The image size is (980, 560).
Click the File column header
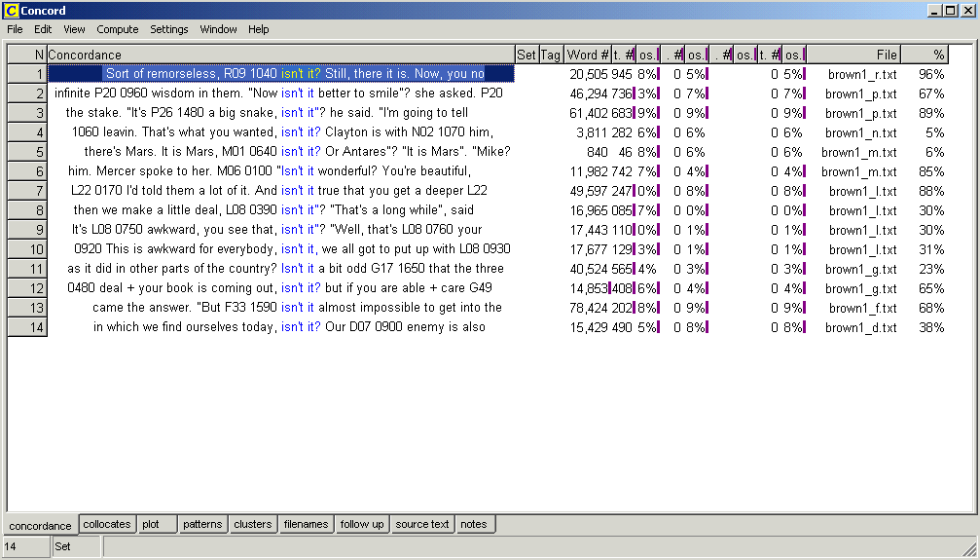853,55
